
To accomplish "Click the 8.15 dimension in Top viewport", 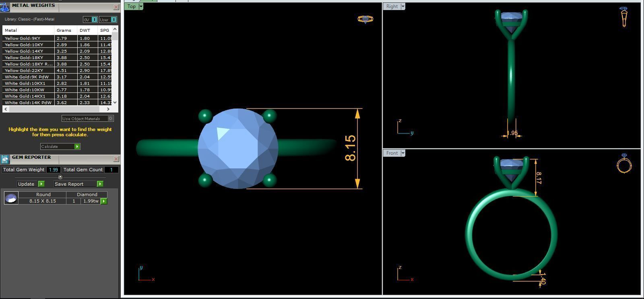I will (350, 148).
